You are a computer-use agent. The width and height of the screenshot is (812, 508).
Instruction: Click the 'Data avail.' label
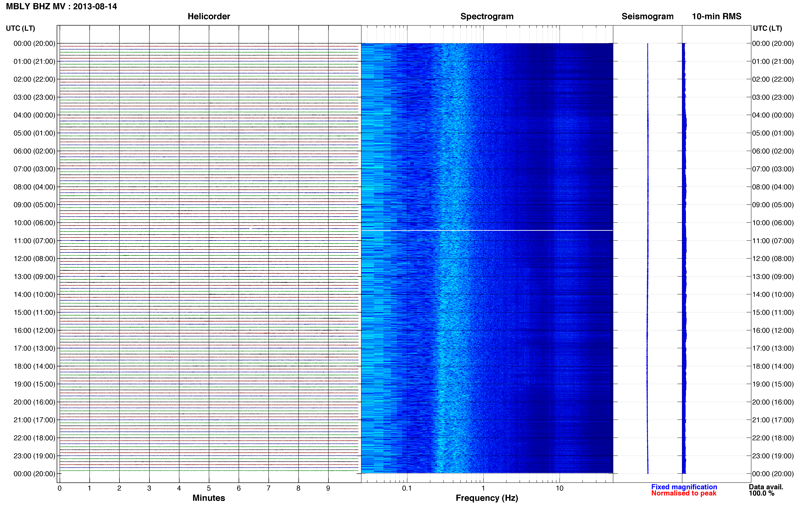click(766, 487)
